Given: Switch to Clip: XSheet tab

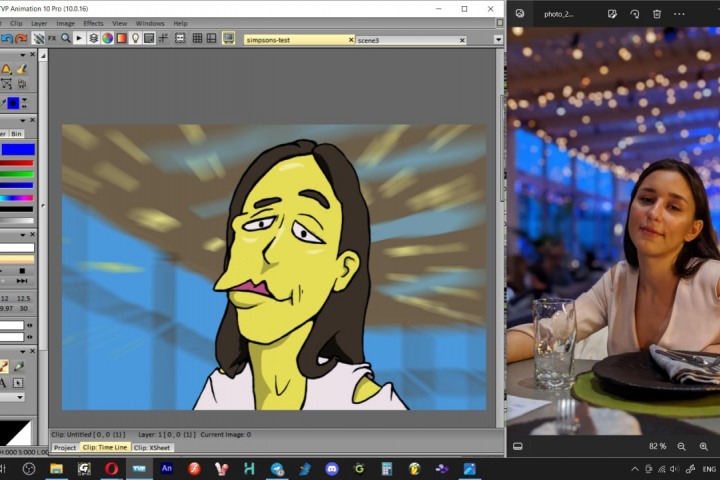Looking at the screenshot, I should coord(152,447).
